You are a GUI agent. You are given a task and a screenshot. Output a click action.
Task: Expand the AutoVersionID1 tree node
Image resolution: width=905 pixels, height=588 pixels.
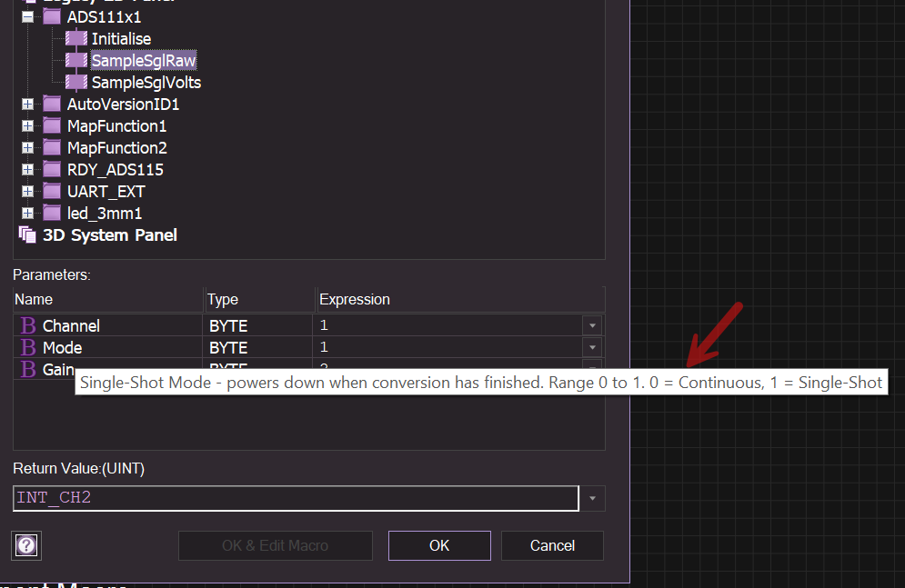pos(27,105)
